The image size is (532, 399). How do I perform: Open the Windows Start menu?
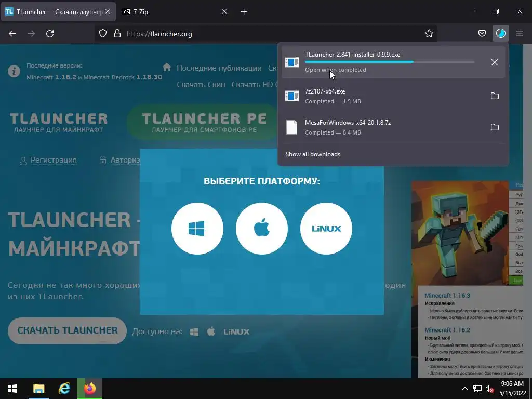pyautogui.click(x=12, y=389)
